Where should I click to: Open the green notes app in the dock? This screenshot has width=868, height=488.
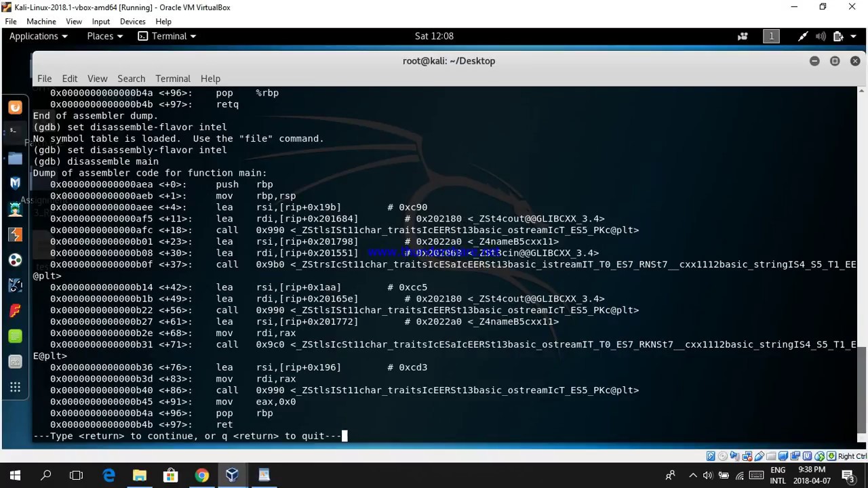point(15,336)
